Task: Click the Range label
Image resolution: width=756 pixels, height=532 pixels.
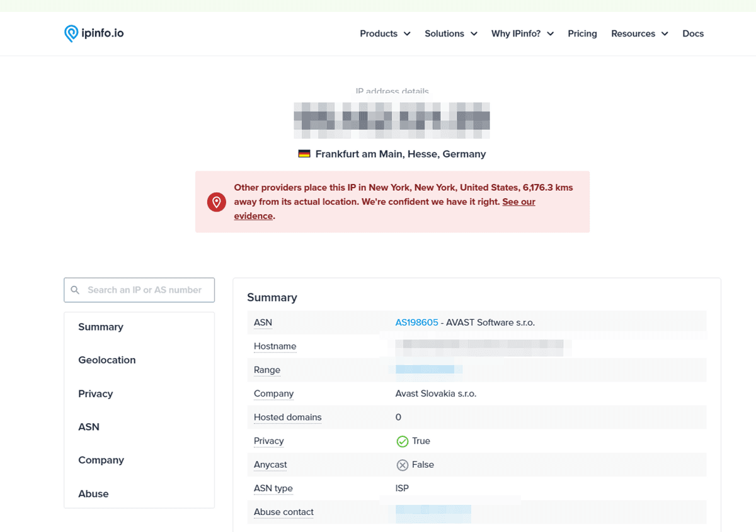Action: point(267,370)
